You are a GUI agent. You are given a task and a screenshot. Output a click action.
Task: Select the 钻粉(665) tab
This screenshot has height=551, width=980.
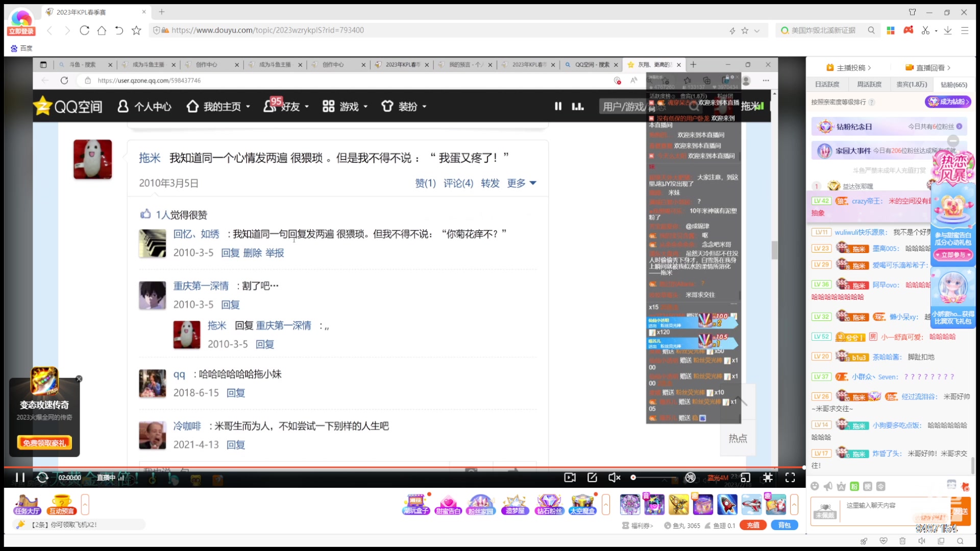(x=953, y=85)
